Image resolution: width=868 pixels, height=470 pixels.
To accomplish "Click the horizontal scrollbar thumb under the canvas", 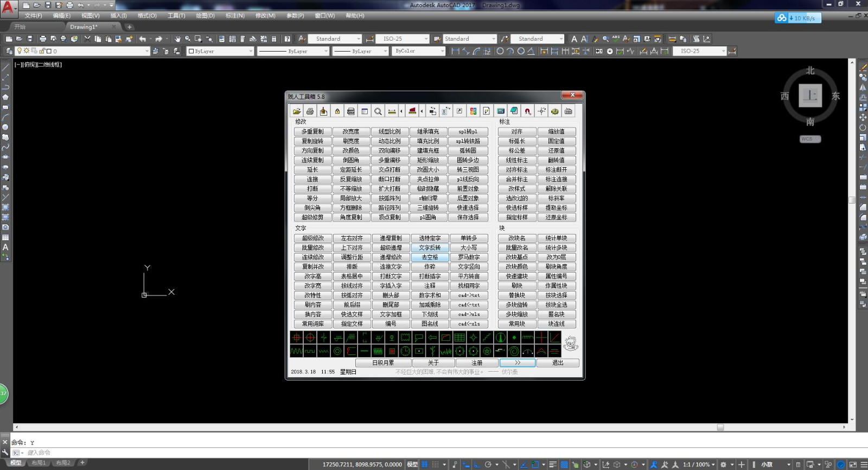I will coord(720,428).
